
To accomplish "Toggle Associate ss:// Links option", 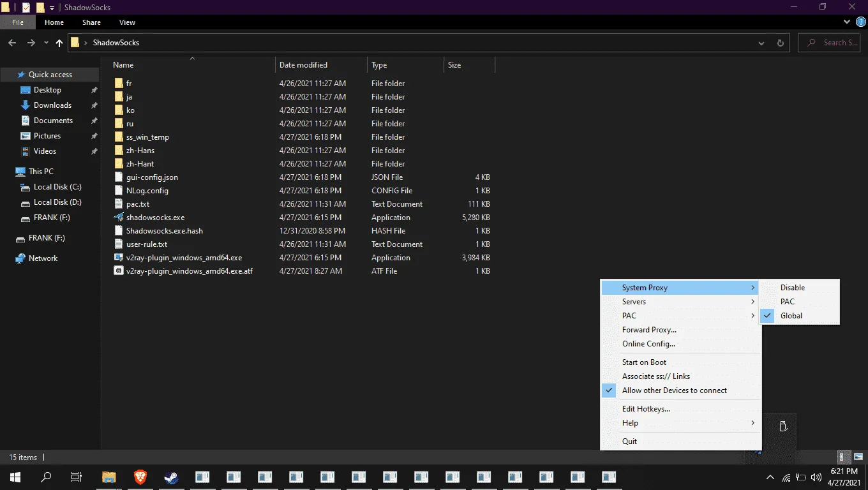I will 681,376.
